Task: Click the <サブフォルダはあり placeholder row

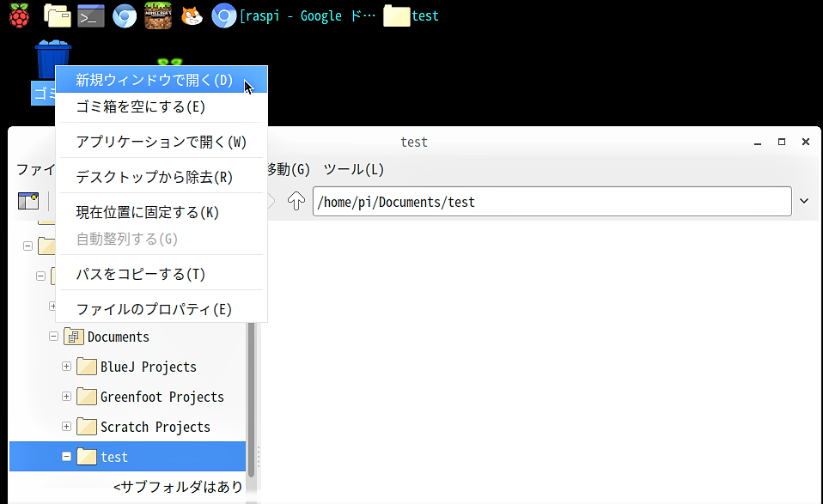Action: click(x=179, y=487)
